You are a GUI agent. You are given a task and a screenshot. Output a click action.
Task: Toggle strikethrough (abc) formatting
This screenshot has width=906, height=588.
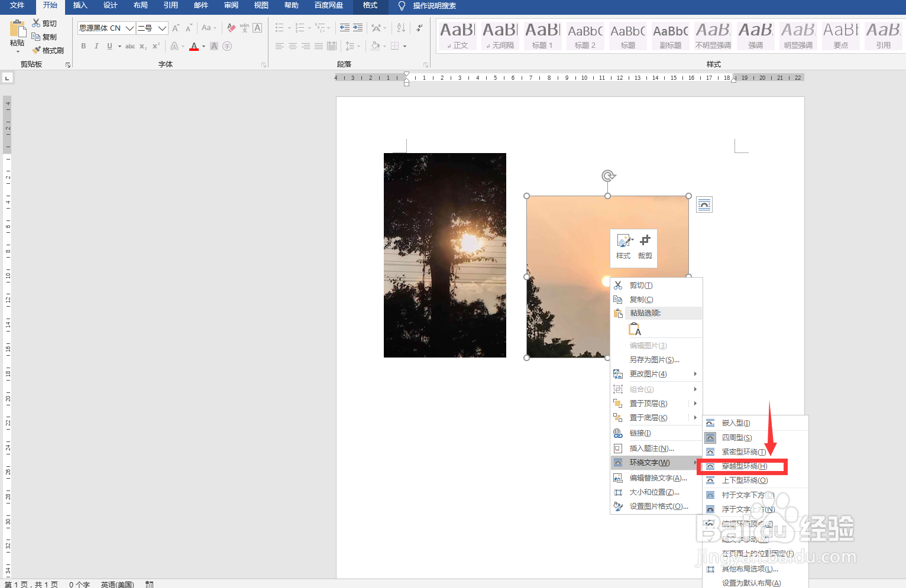(130, 46)
